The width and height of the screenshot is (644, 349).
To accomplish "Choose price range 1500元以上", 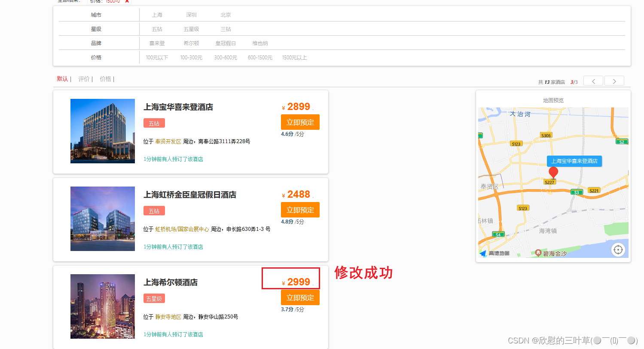I will tap(295, 58).
